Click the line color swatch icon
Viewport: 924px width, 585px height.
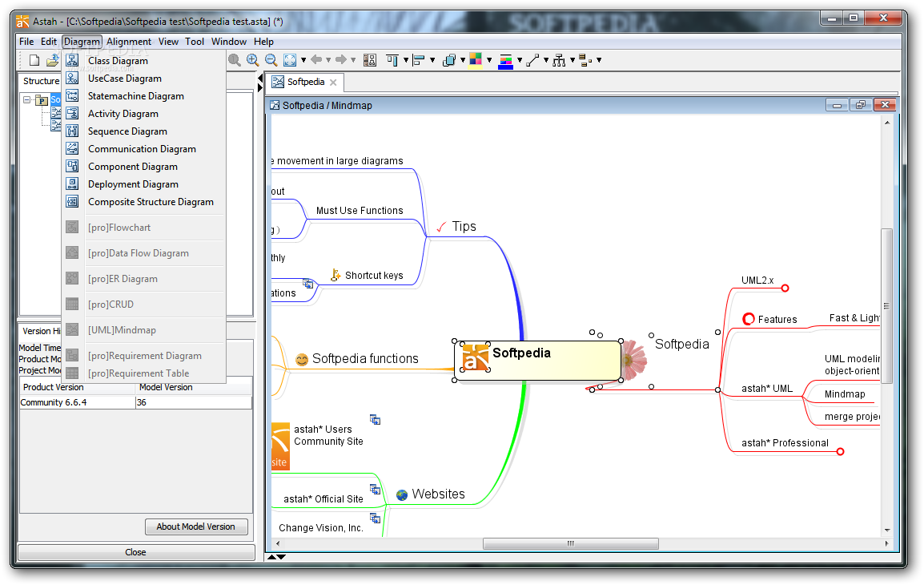[505, 61]
